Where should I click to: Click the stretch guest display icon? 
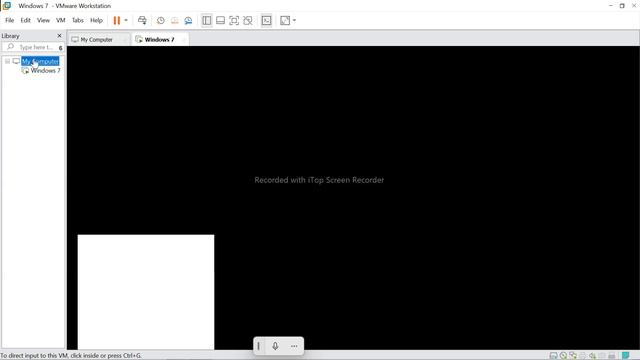(285, 20)
